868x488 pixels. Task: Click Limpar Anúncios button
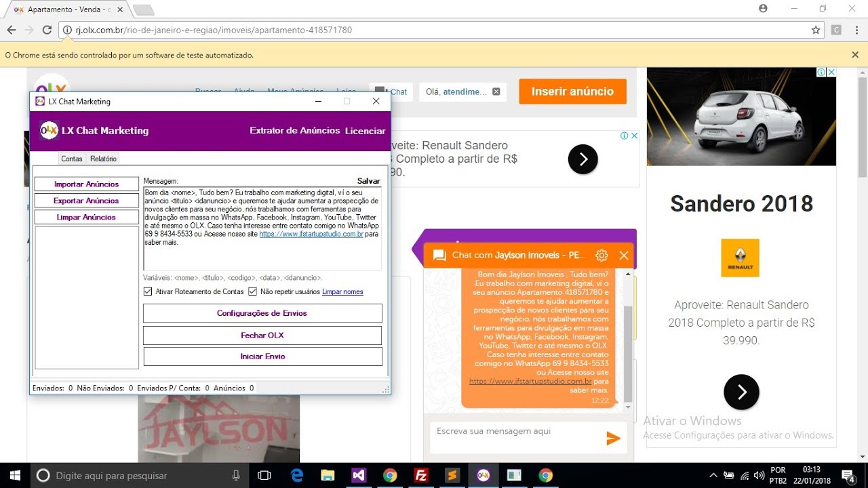86,218
